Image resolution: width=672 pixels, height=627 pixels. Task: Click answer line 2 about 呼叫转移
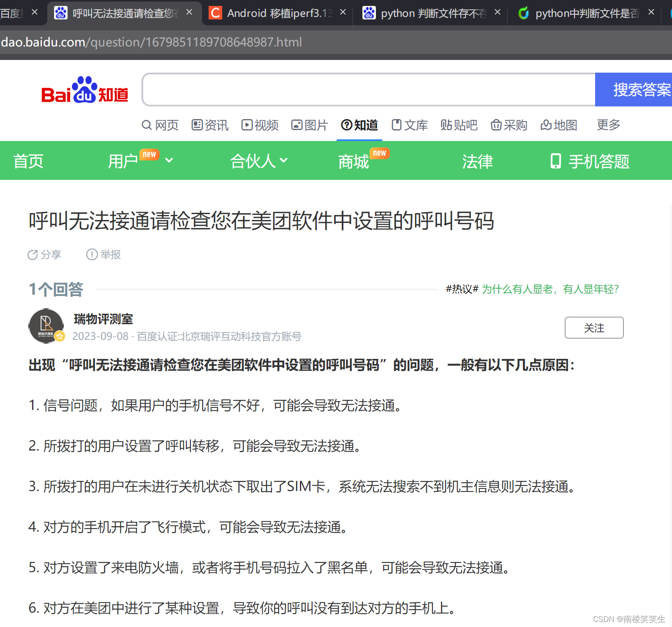(195, 446)
